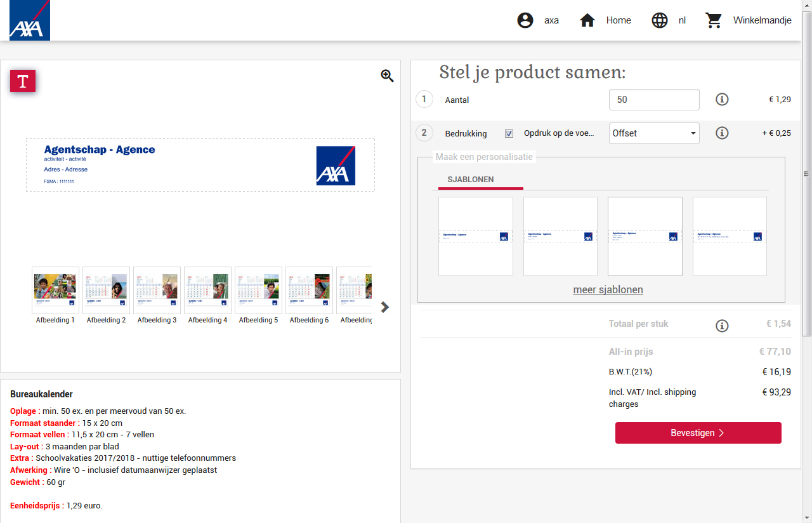Click the Stel je product samen heading
The image size is (812, 523).
click(x=533, y=73)
